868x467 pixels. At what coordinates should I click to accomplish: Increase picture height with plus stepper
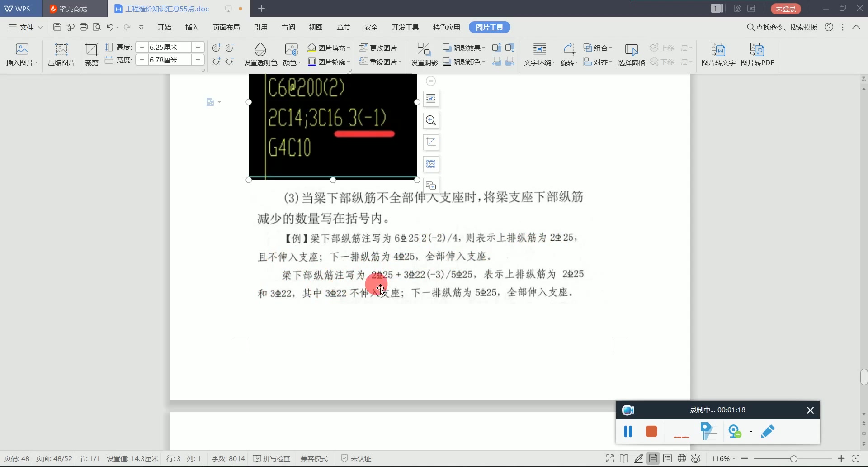click(x=198, y=47)
